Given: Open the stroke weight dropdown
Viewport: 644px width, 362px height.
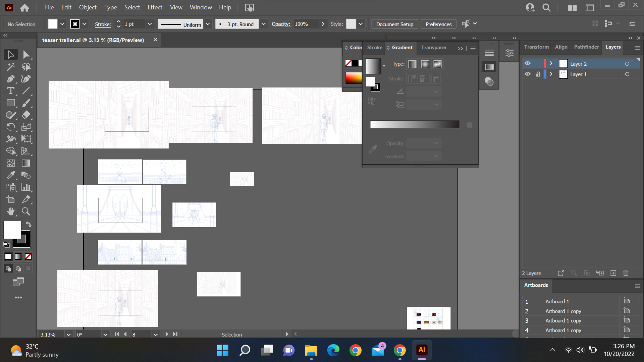Looking at the screenshot, I should (150, 24).
